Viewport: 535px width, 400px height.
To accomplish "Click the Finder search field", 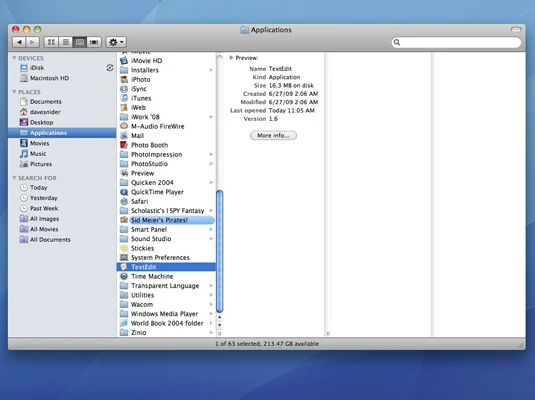I will tap(456, 42).
